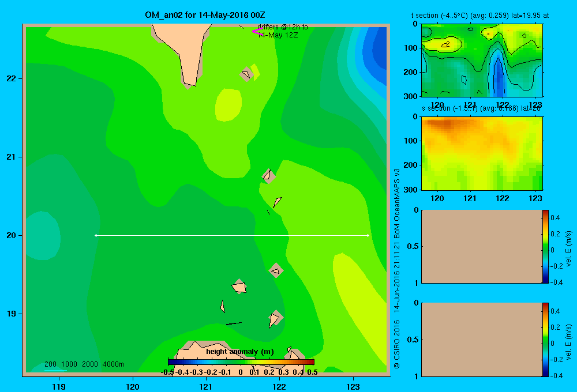The image size is (577, 392).
Task: Click depth label '100' beside the temperature section
Action: 411,48
